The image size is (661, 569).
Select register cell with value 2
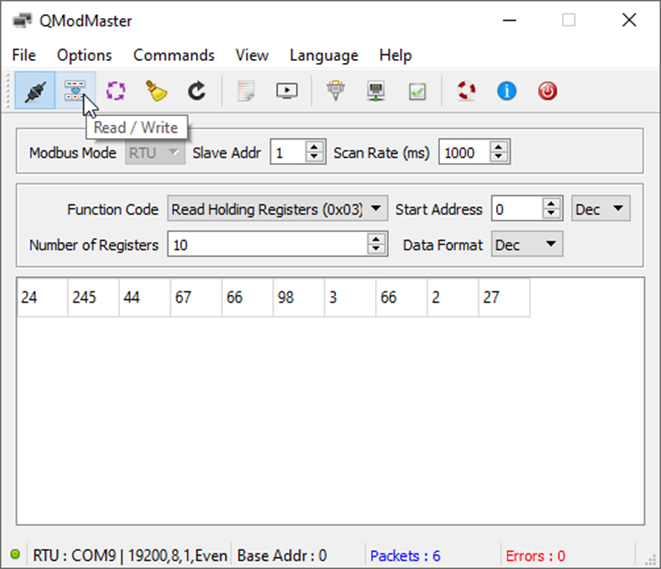(453, 297)
